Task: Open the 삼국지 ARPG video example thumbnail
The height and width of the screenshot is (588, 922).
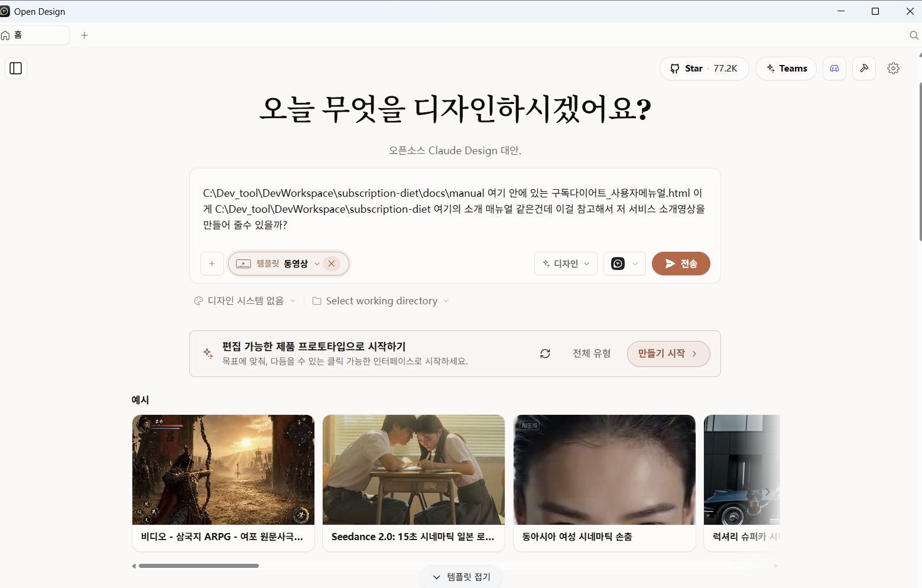Action: (223, 470)
